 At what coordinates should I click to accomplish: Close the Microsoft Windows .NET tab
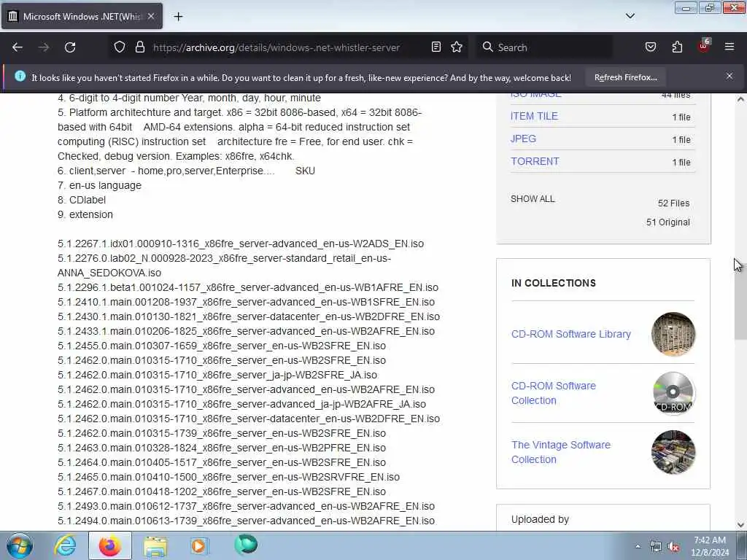tap(151, 16)
